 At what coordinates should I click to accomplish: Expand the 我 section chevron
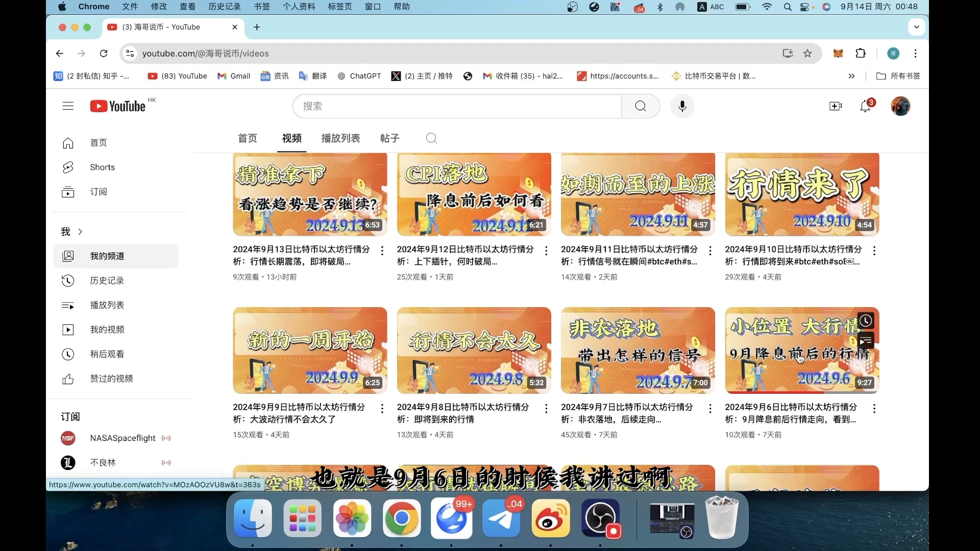pyautogui.click(x=80, y=232)
